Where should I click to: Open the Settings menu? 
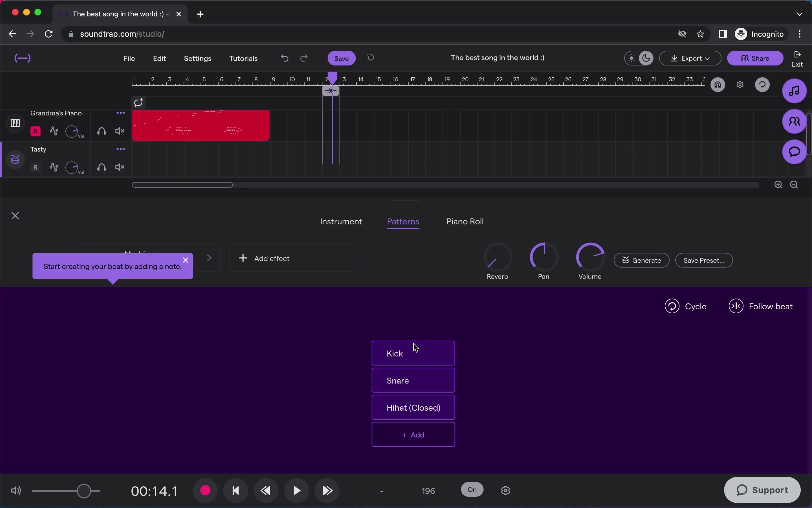(198, 58)
